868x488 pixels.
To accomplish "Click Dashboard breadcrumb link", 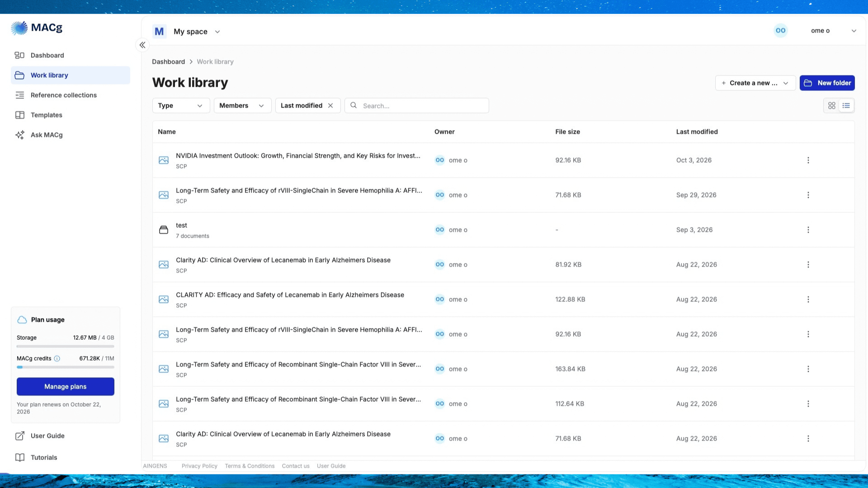I will [168, 61].
